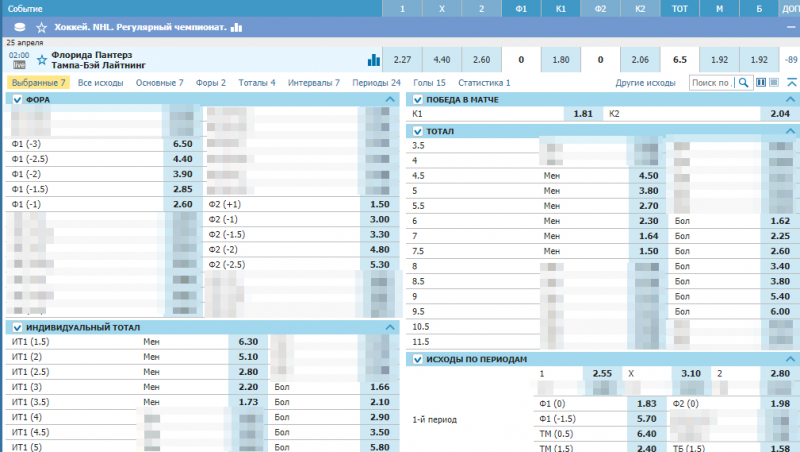
Task: Toggle the ИНДИВИДУАЛЬНЫЙ ТОТАЛ checkbox
Action: click(17, 327)
